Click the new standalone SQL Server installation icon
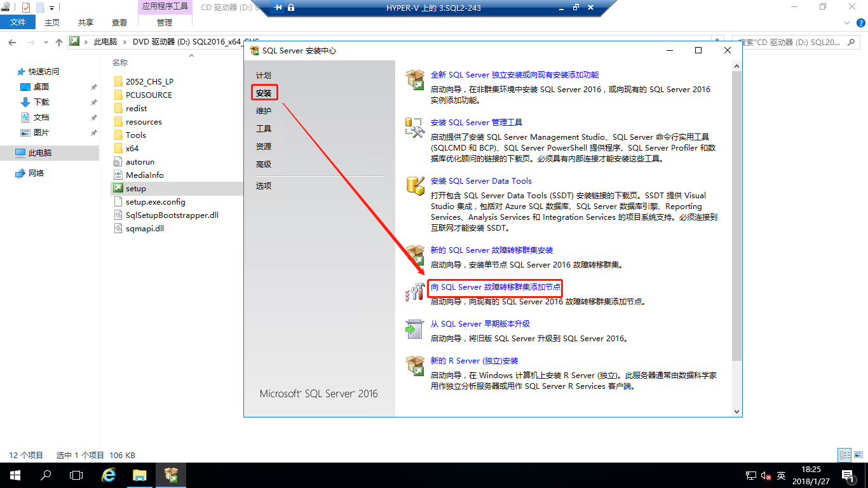This screenshot has height=488, width=868. click(x=415, y=80)
